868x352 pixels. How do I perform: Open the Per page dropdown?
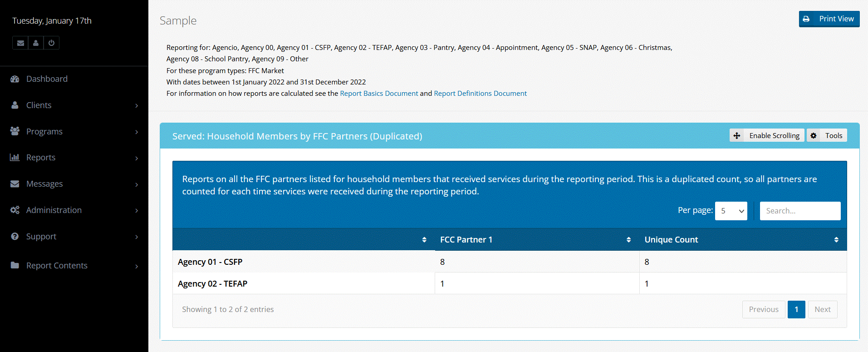point(731,211)
